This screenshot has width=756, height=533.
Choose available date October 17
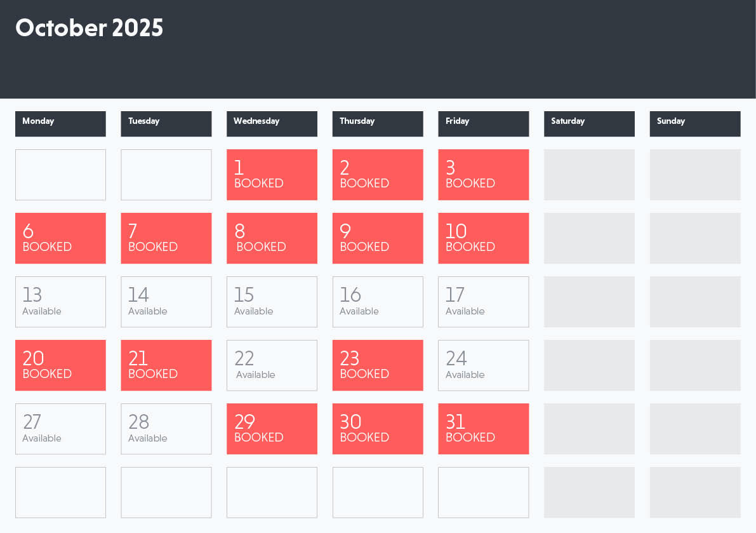[x=483, y=302]
